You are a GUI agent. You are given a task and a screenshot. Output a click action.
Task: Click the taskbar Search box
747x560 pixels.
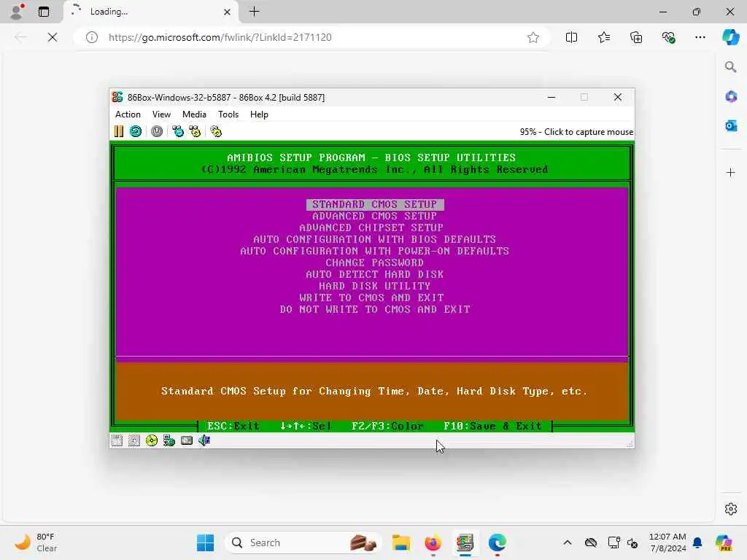click(x=303, y=542)
